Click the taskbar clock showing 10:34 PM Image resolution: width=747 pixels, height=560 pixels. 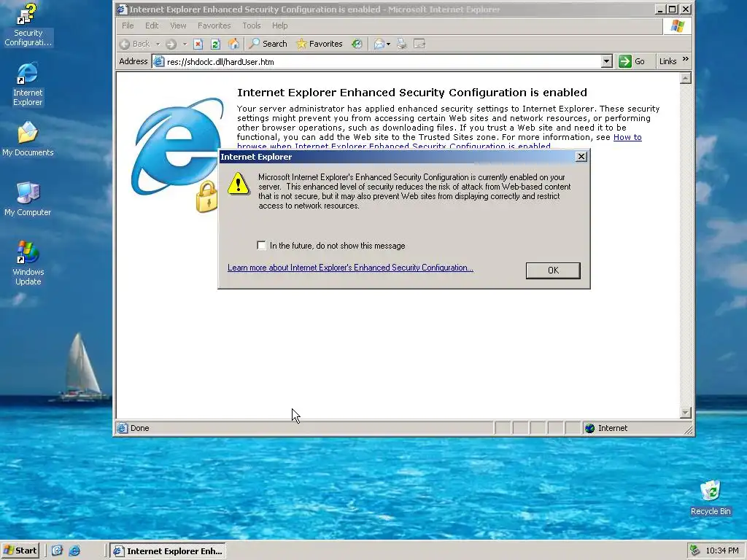pyautogui.click(x=722, y=551)
